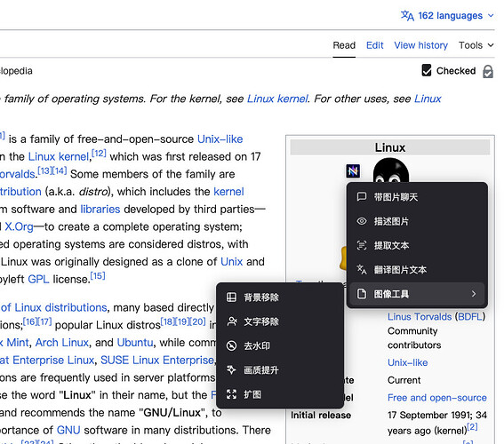
Task: Switch to the Edit tab
Action: tap(375, 45)
